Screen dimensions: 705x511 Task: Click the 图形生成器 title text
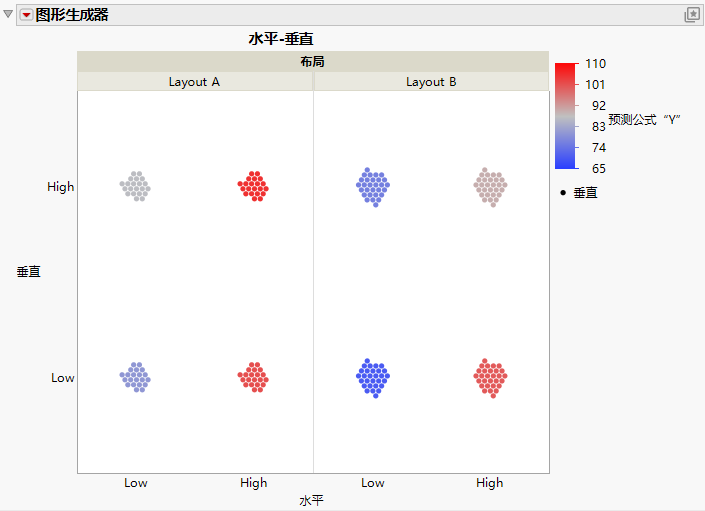pyautogui.click(x=72, y=15)
